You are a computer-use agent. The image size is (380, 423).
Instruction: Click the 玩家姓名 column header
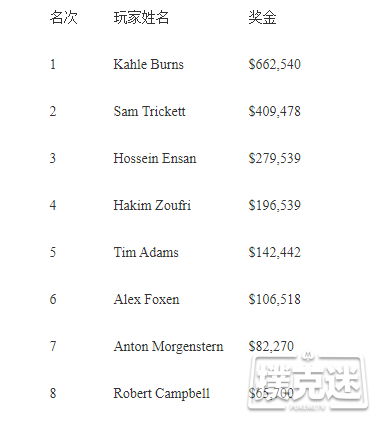click(x=141, y=17)
